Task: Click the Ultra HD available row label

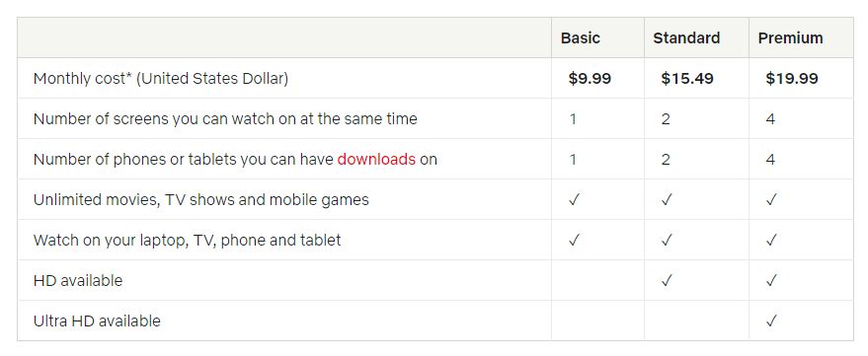Action: (97, 320)
